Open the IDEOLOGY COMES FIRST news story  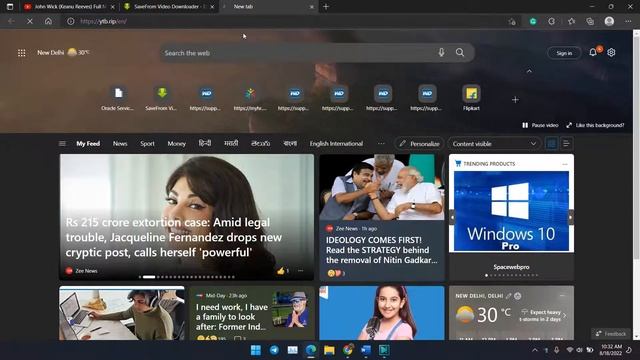381,250
